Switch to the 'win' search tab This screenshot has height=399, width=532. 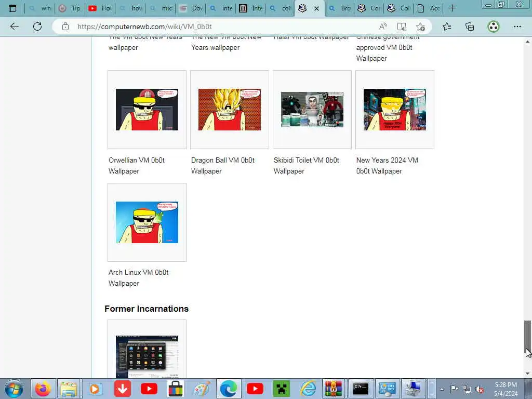pos(41,8)
